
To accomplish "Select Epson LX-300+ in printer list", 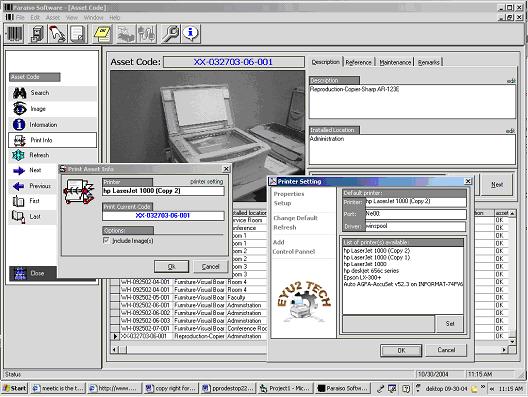I will pos(362,277).
